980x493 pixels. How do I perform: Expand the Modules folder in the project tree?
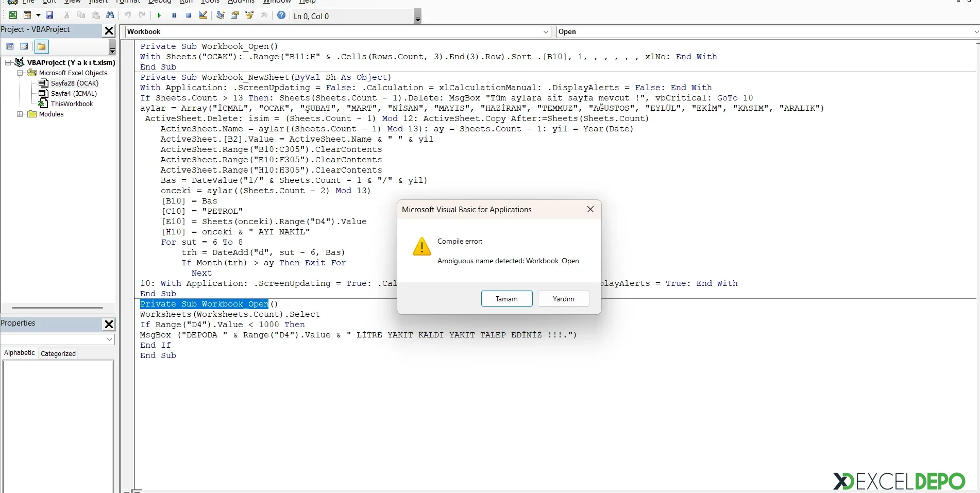(20, 114)
